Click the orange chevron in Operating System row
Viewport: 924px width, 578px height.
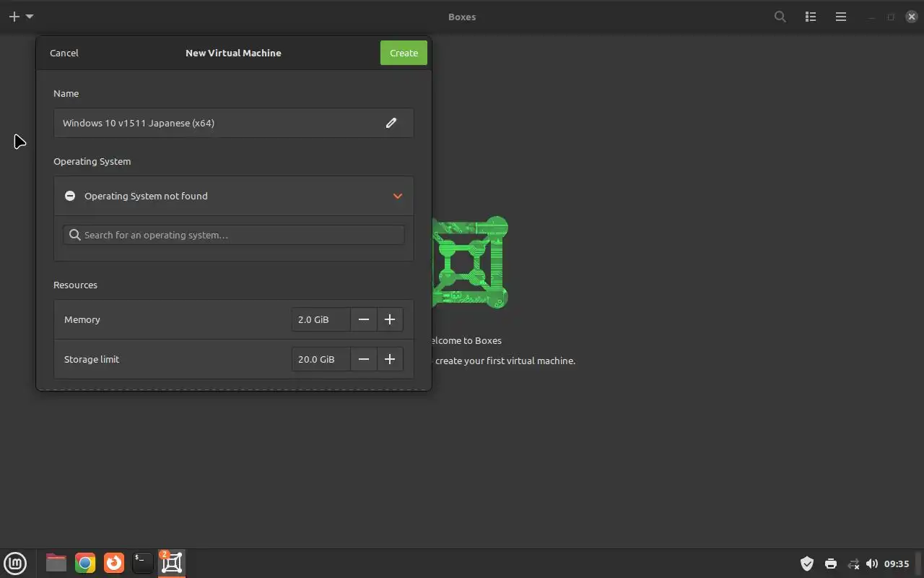398,196
